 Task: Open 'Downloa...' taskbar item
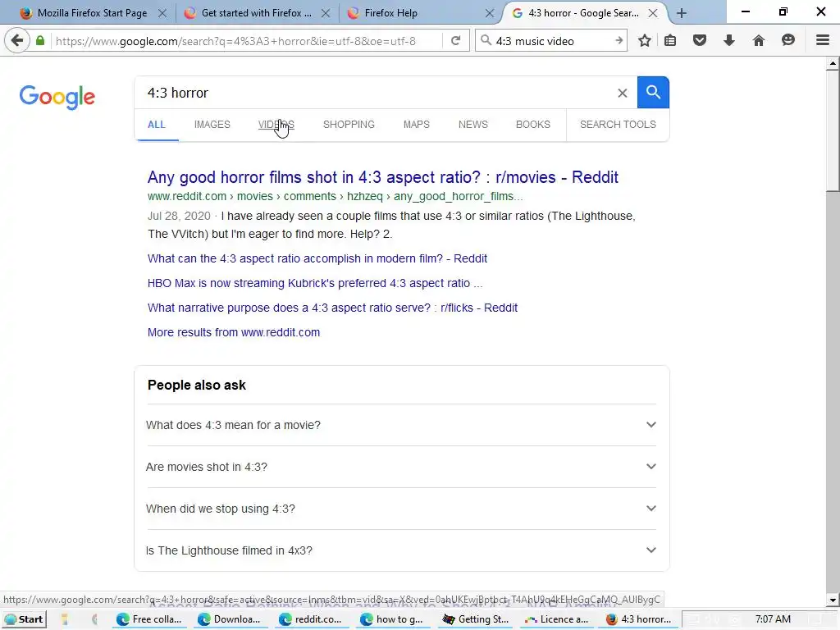(231, 619)
